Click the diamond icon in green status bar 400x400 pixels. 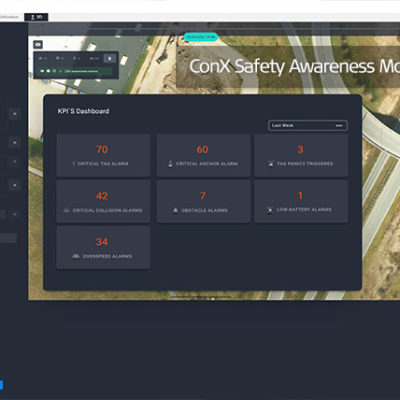[54, 71]
